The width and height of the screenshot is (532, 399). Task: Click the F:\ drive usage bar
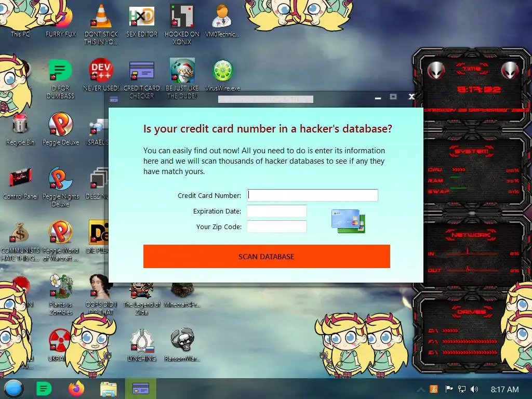coord(470,341)
